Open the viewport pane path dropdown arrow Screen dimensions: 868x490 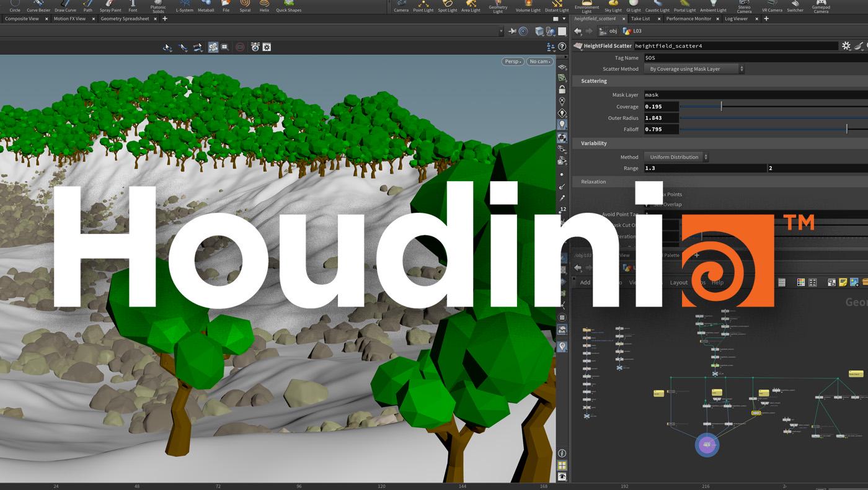point(500,31)
